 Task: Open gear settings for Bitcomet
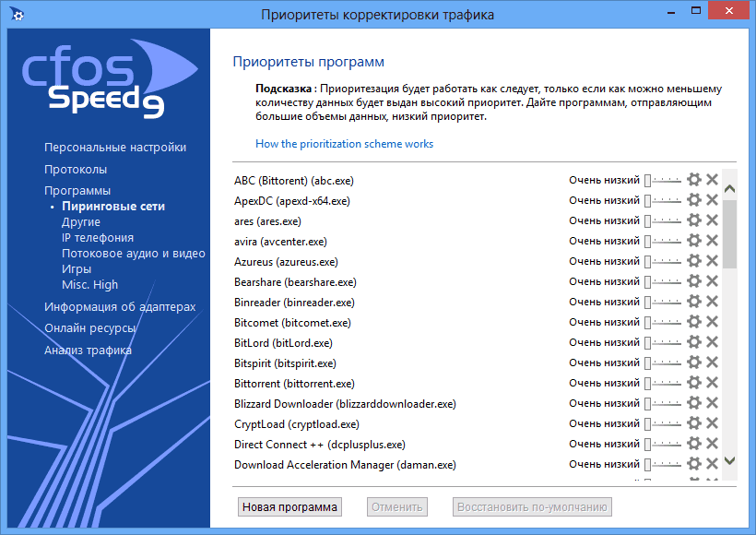click(x=694, y=322)
